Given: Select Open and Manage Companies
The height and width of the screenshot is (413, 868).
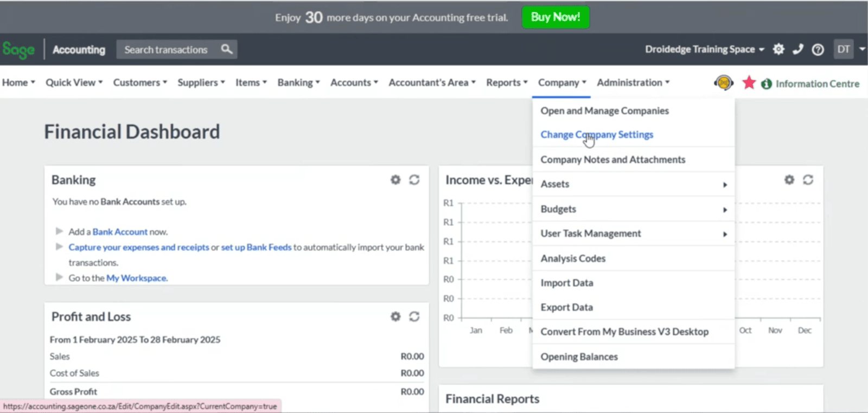Looking at the screenshot, I should tap(634, 111).
